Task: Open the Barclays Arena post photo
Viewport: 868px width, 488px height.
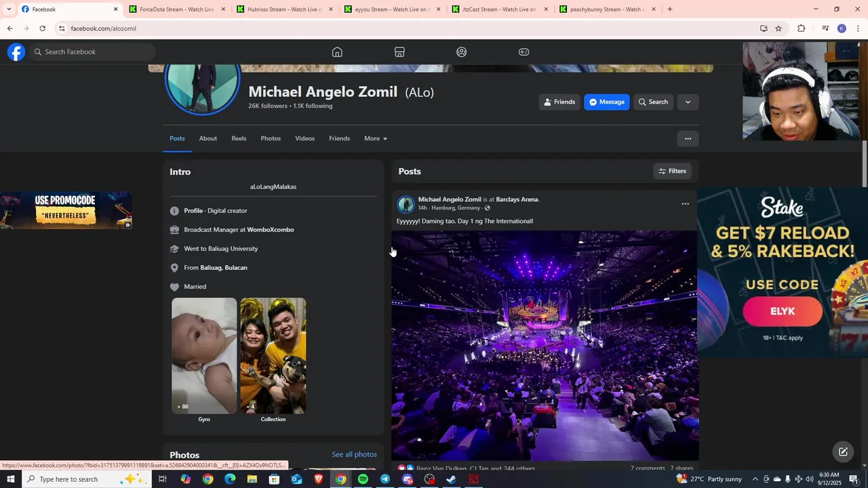Action: 545,346
